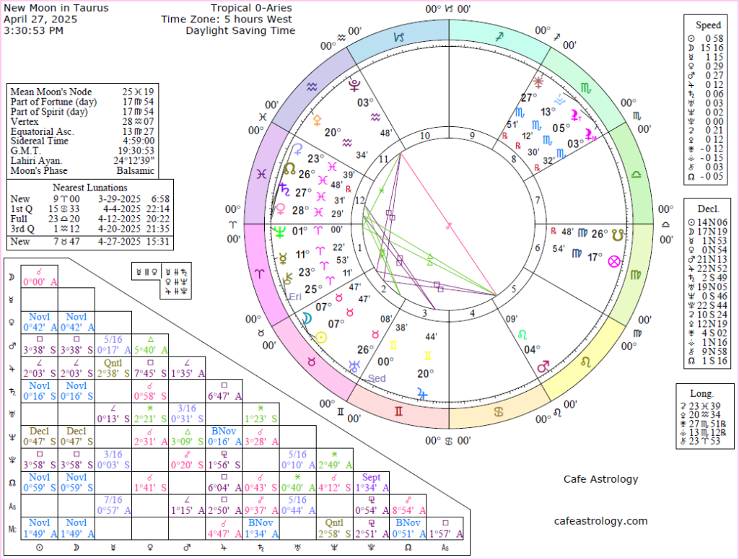Click the Sedna point labeled Sed
Image resolution: width=739 pixels, height=560 pixels.
click(x=377, y=379)
